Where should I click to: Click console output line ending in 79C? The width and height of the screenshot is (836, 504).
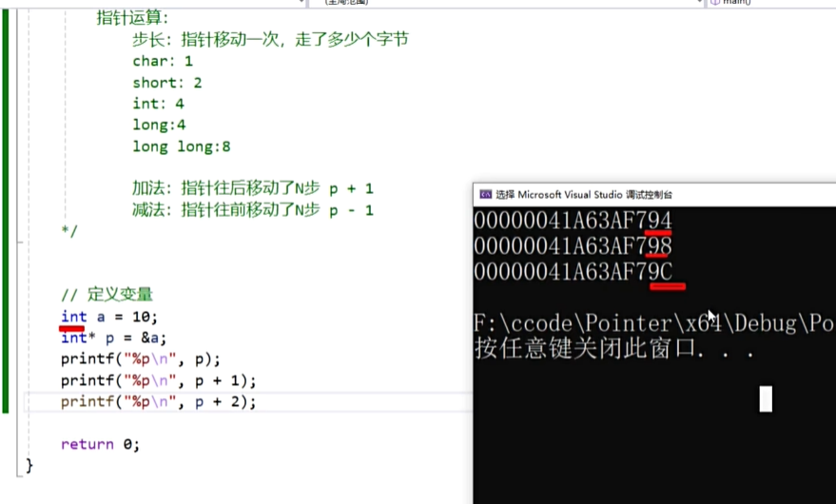coord(573,272)
